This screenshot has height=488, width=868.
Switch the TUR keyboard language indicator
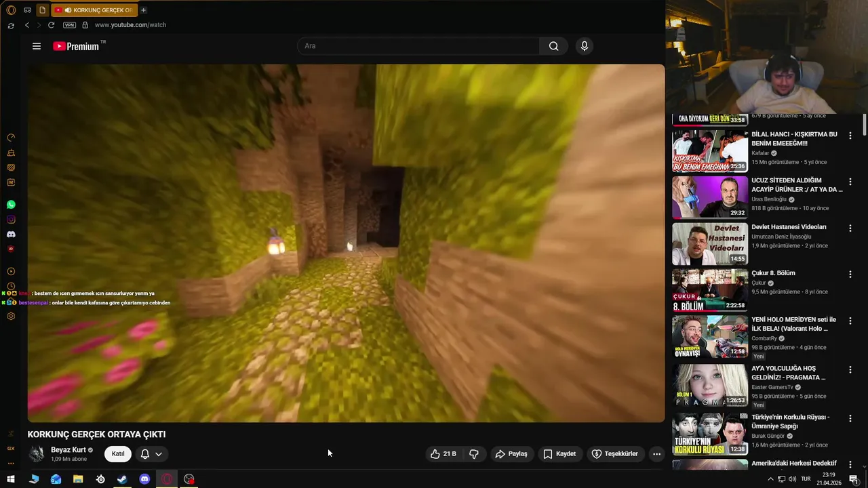tap(806, 479)
